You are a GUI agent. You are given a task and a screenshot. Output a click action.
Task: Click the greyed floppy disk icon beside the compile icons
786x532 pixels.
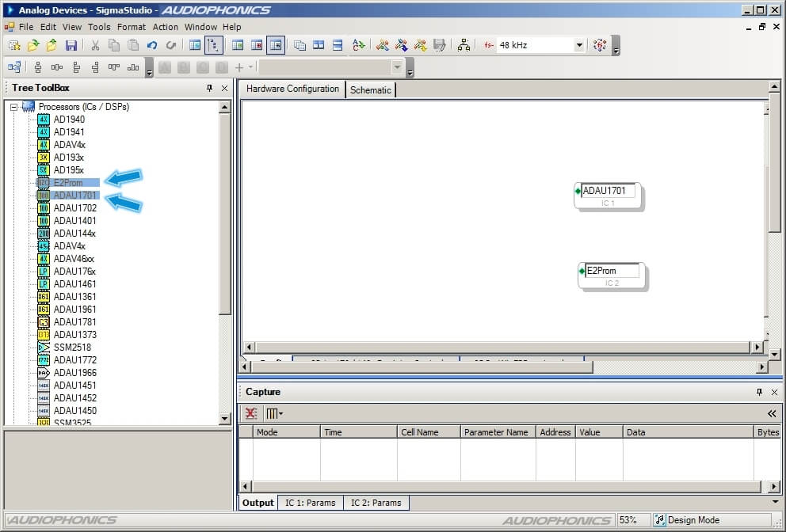(x=440, y=46)
